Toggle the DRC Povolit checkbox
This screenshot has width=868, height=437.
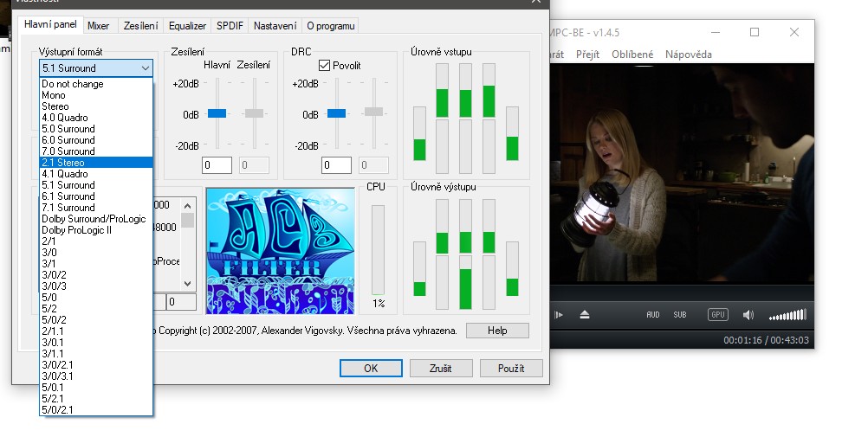click(x=325, y=66)
